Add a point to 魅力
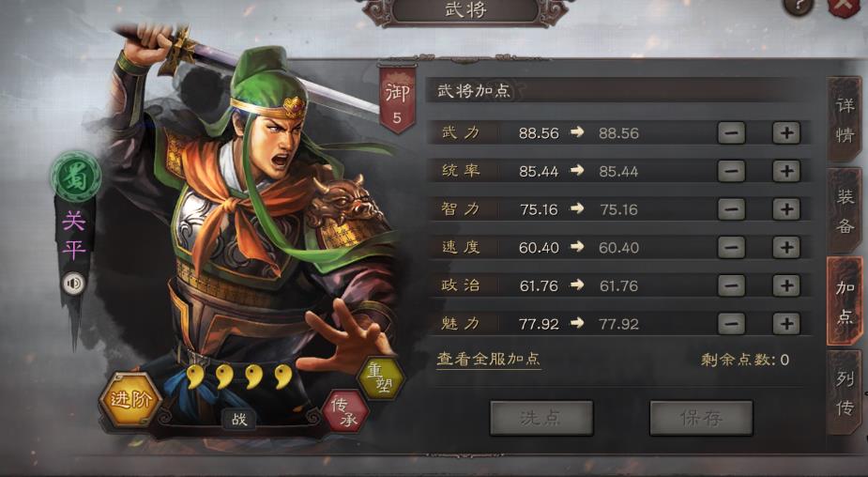This screenshot has width=868, height=477. tap(786, 324)
